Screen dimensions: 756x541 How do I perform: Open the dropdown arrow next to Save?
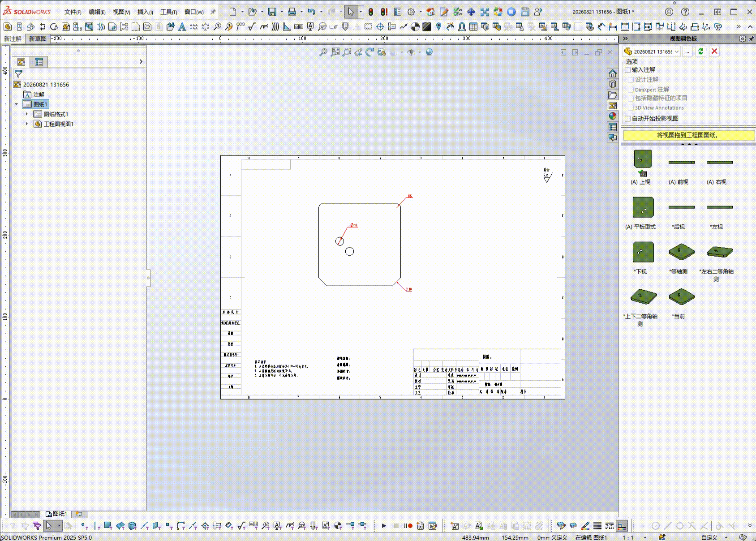(x=282, y=12)
